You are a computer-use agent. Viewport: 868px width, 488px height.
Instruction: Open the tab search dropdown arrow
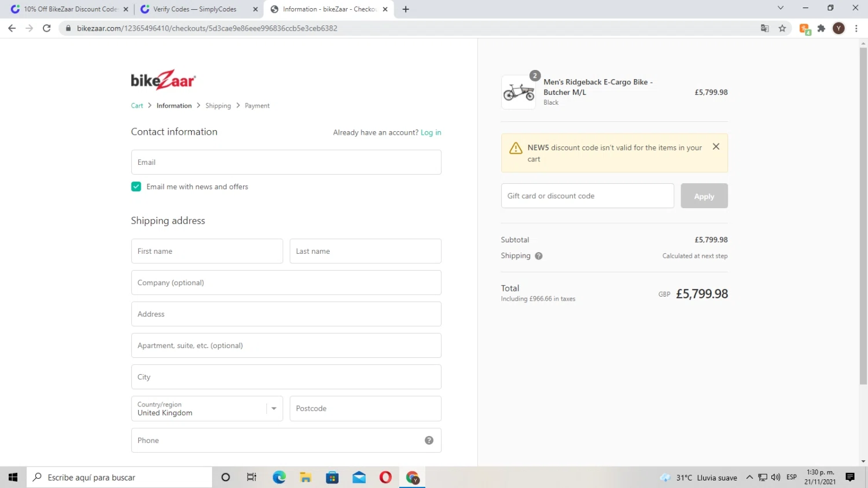coord(780,8)
